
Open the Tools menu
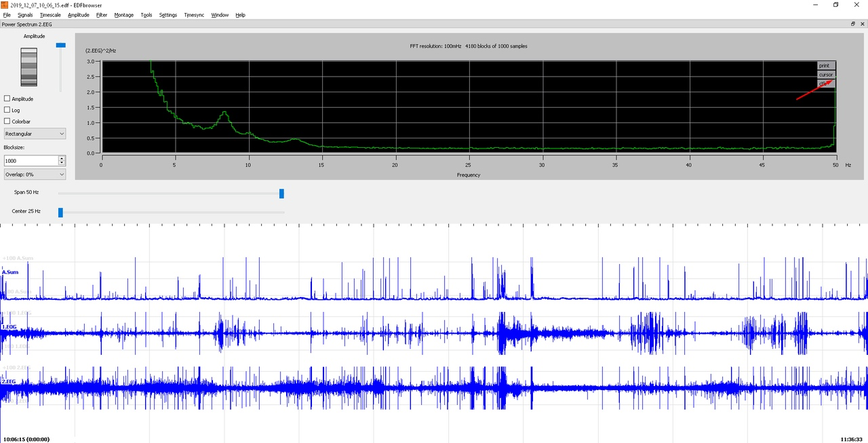pyautogui.click(x=146, y=15)
